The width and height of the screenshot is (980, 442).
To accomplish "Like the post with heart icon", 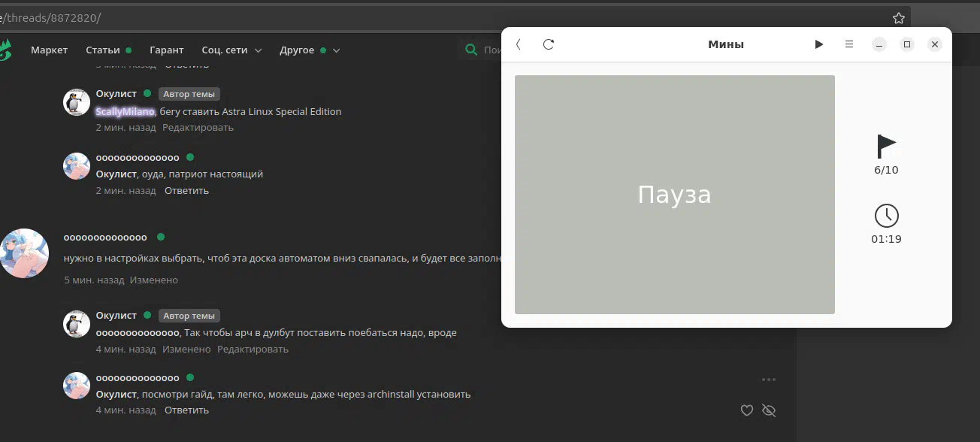I will [747, 410].
